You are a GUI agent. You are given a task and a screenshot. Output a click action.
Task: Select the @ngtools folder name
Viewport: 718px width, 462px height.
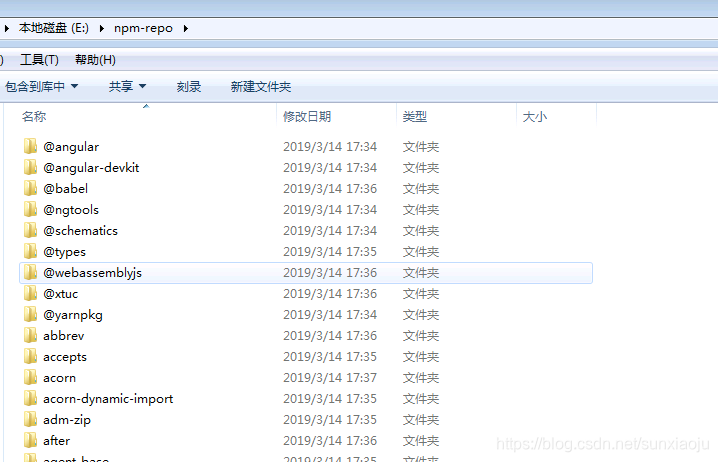click(71, 210)
